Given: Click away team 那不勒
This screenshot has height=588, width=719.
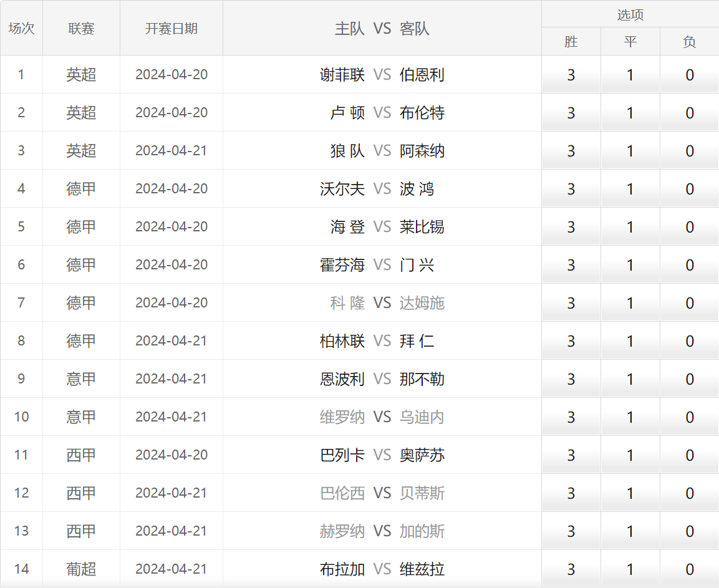Looking at the screenshot, I should click(x=422, y=379).
